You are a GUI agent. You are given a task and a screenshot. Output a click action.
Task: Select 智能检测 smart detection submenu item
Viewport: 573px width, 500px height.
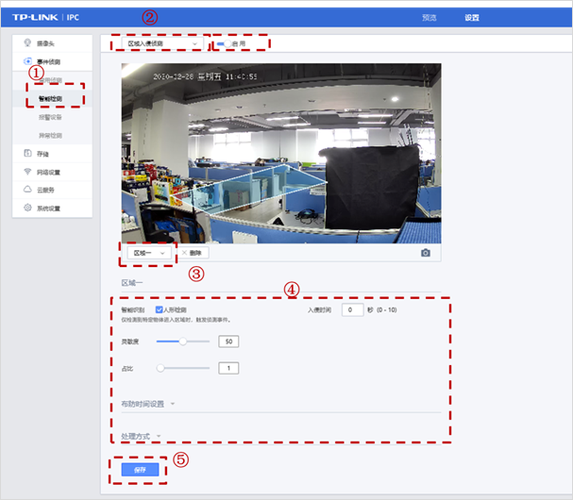(x=50, y=99)
